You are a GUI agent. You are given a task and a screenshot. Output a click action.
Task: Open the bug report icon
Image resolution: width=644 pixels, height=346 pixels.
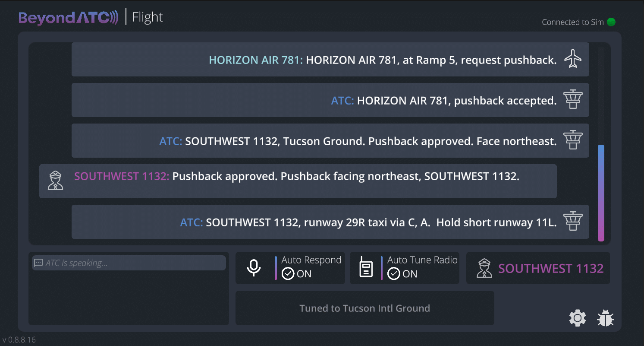(606, 318)
